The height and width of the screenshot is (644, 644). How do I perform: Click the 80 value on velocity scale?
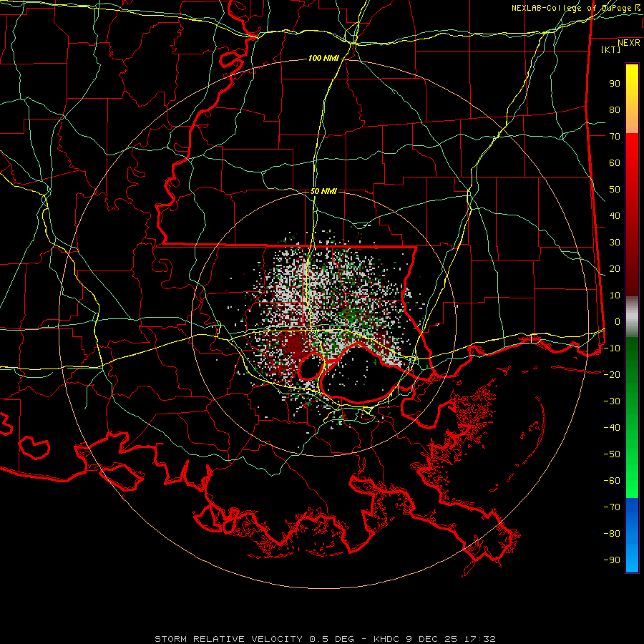point(615,110)
